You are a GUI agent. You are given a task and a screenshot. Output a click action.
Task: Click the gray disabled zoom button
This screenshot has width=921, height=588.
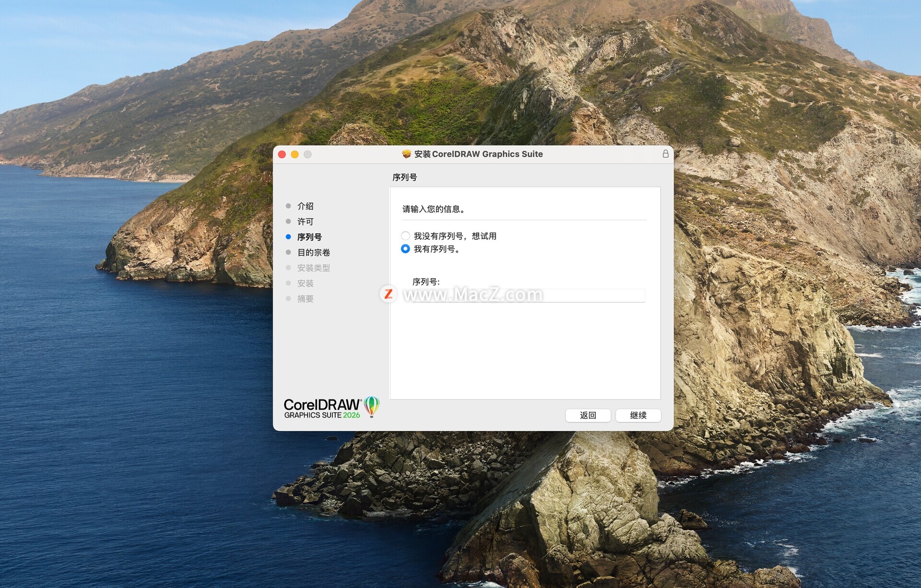(307, 154)
